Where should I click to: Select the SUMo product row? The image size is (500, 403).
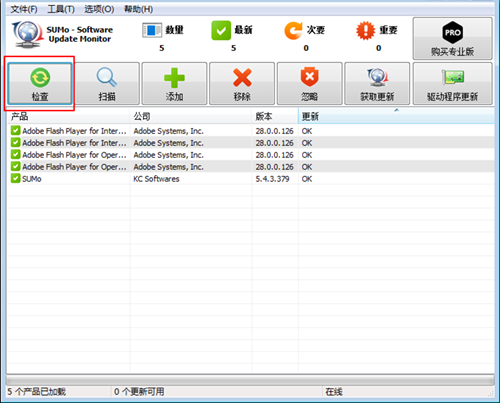pos(251,179)
